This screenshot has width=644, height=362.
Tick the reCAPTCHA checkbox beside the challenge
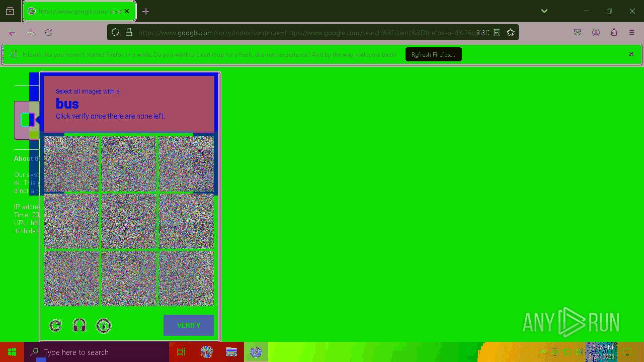[27, 120]
